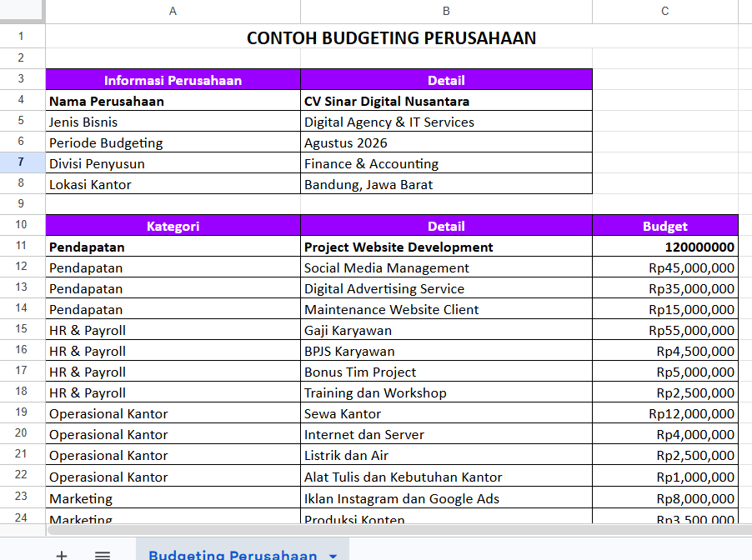
Task: Click the 120000000 budget cell
Action: pyautogui.click(x=665, y=247)
